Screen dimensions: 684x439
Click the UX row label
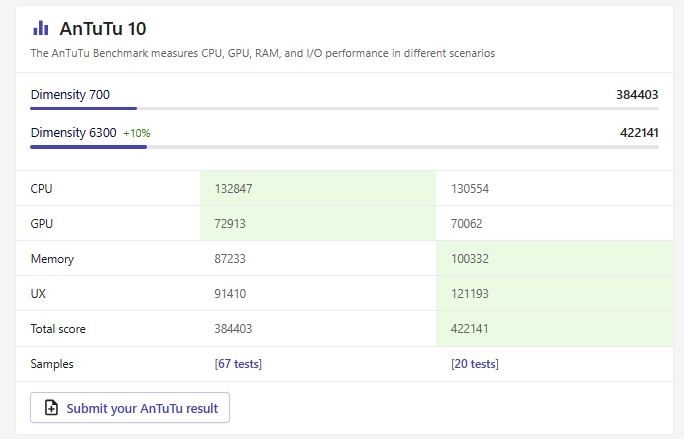[x=38, y=294]
